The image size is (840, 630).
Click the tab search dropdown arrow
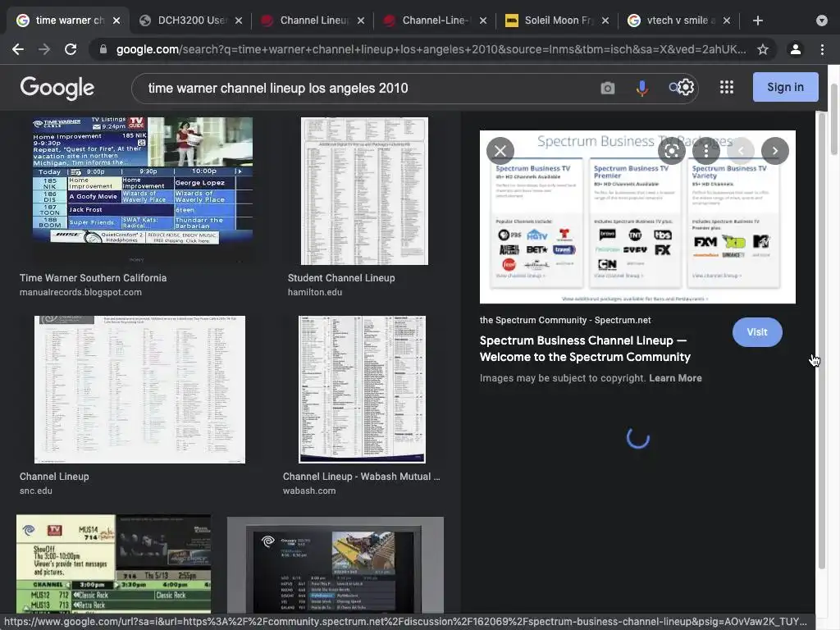pos(822,21)
